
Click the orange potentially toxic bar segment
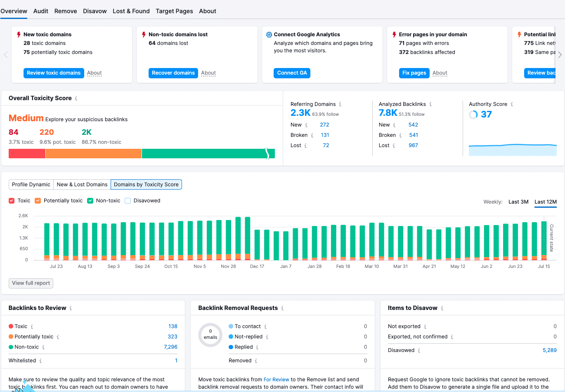tap(93, 154)
